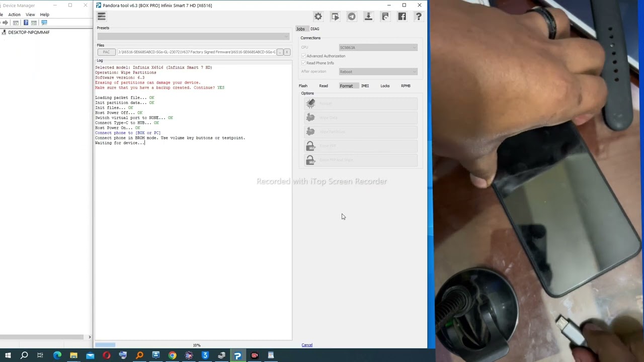
Task: Click the monitor scan icon in Device Manager toolbar
Action: click(44, 23)
